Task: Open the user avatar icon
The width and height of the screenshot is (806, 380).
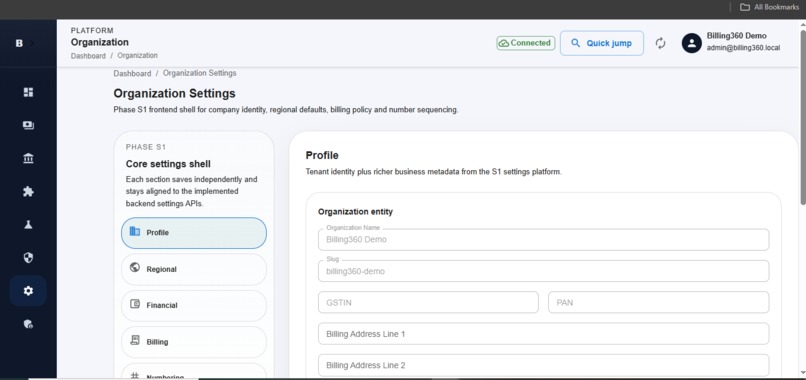Action: (692, 43)
